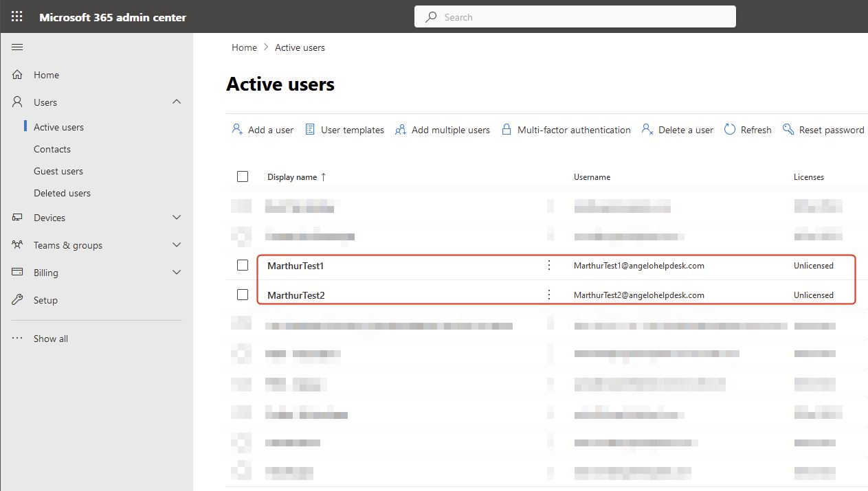
Task: Click Add multiple users icon
Action: 401,130
